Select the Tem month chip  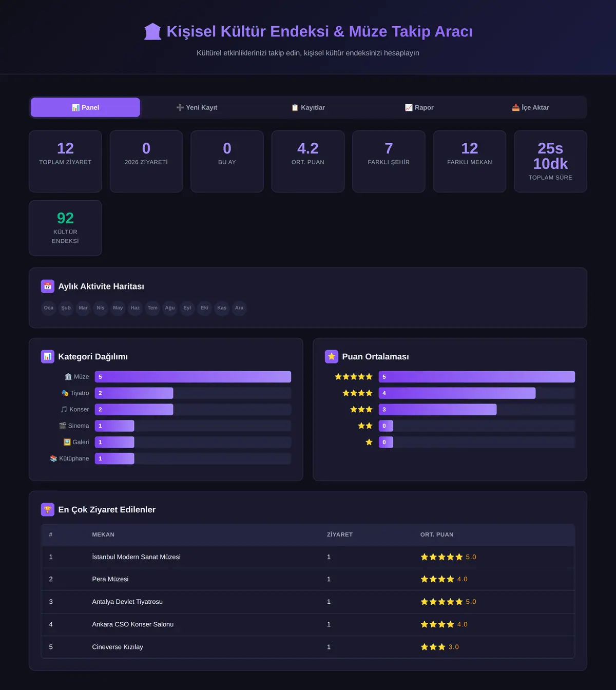coord(152,308)
